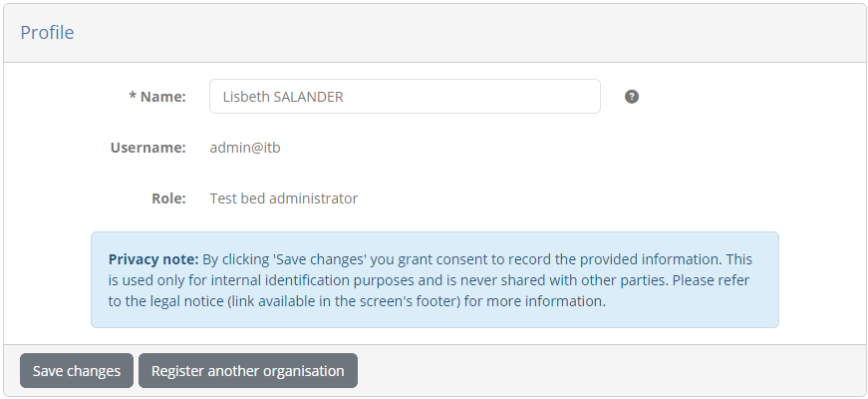The height and width of the screenshot is (399, 868).
Task: Click the grey Profile panel header bar
Action: pyautogui.click(x=434, y=33)
